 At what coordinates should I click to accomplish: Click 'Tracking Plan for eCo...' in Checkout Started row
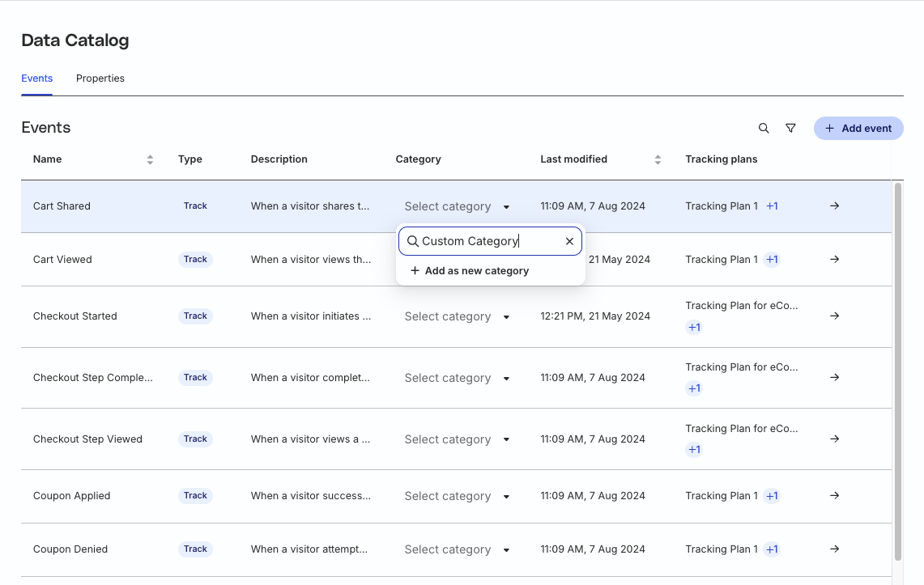point(741,306)
